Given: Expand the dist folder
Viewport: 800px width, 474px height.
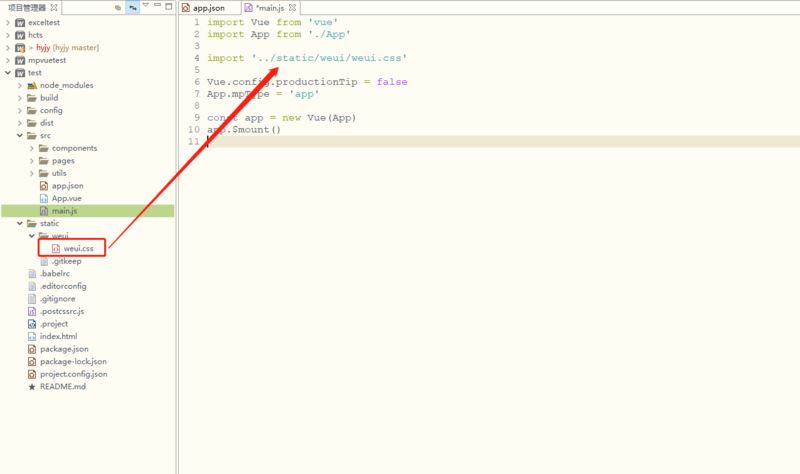Looking at the screenshot, I should (x=20, y=123).
